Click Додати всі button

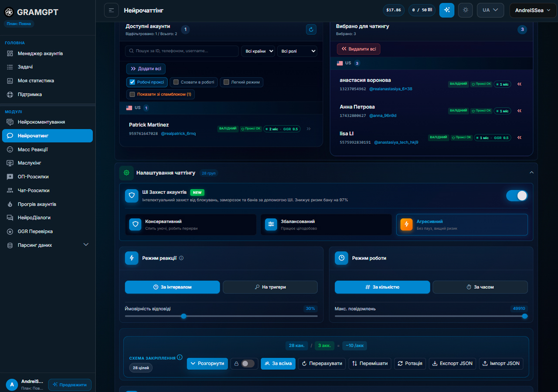[x=146, y=69]
